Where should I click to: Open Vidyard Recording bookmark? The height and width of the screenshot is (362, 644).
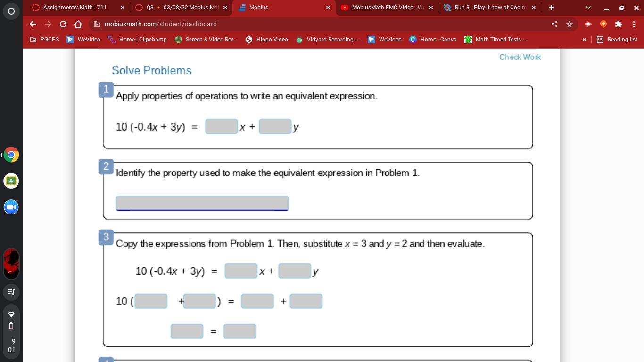(328, 40)
